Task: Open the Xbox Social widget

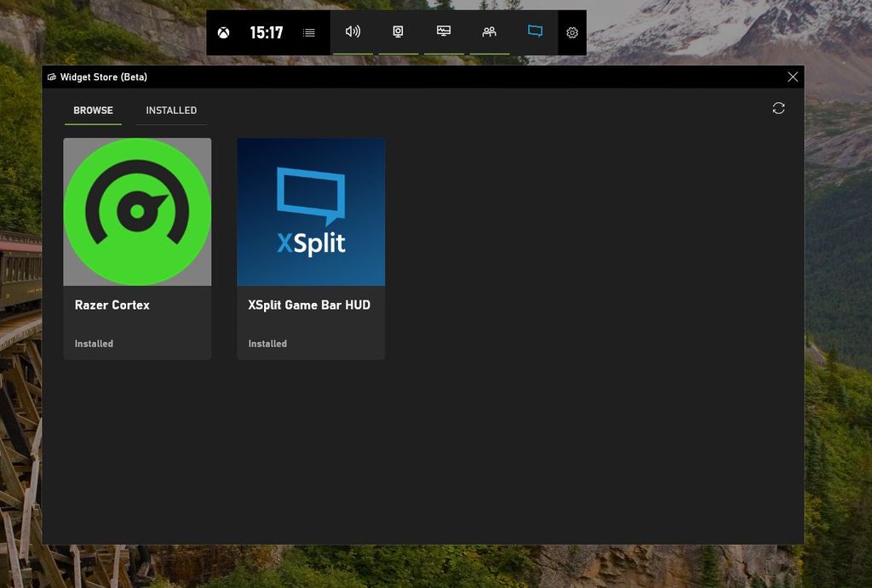Action: coord(490,32)
